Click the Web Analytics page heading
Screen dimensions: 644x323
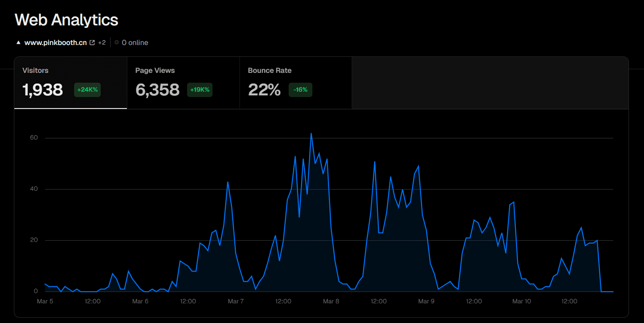coord(66,20)
